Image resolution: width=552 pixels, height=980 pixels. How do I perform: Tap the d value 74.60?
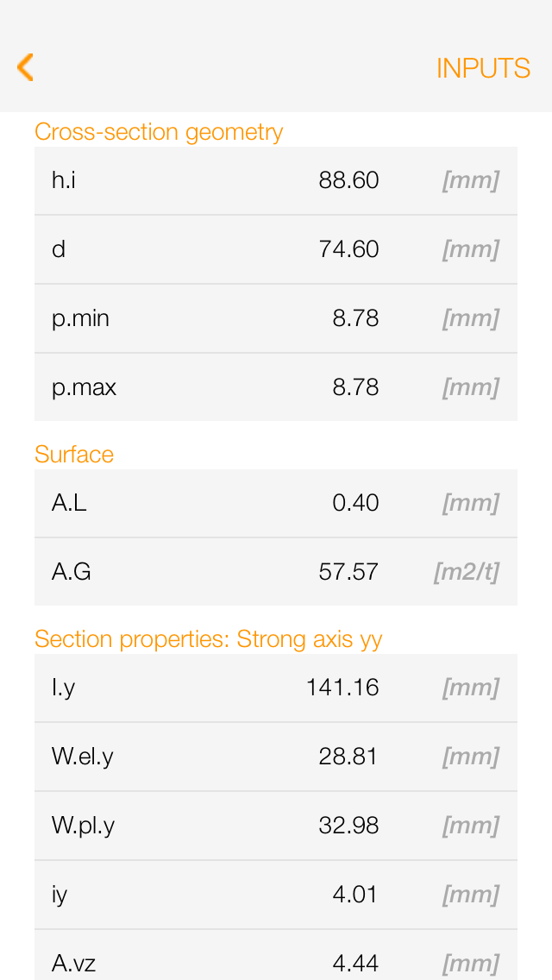(x=349, y=249)
